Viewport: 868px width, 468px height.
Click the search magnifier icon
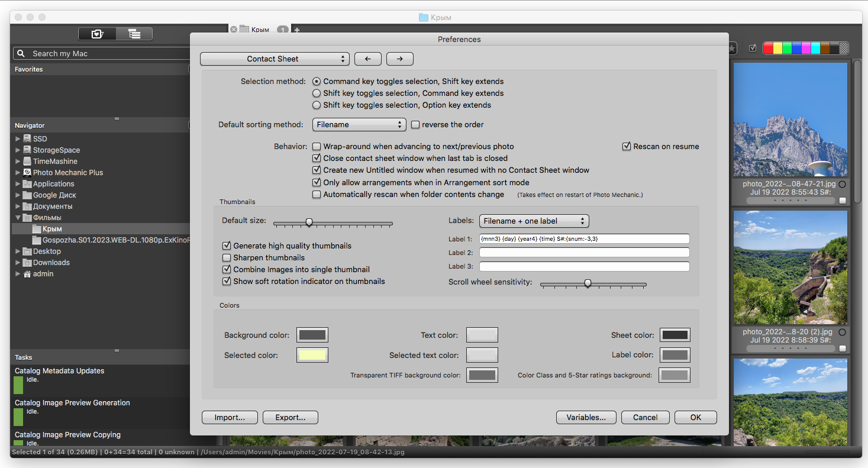(x=21, y=54)
